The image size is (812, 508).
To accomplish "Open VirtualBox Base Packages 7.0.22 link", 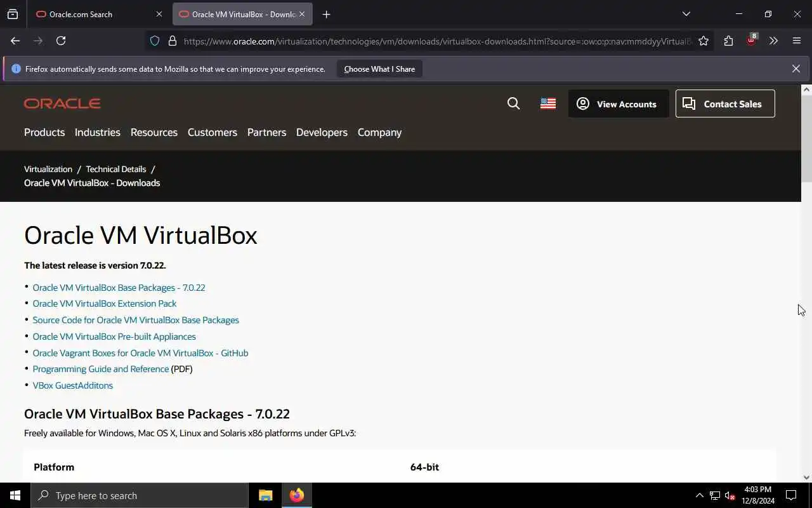I will point(119,288).
